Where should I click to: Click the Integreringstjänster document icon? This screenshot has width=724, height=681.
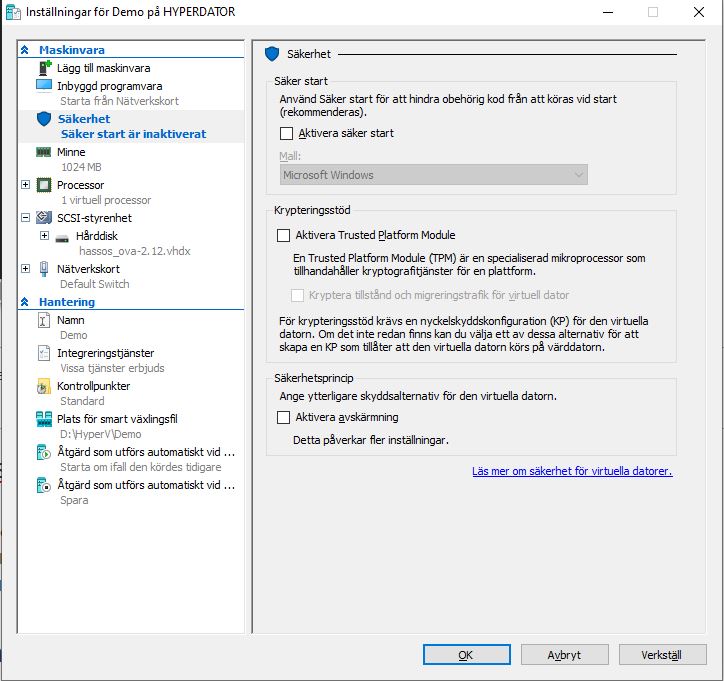(44, 353)
